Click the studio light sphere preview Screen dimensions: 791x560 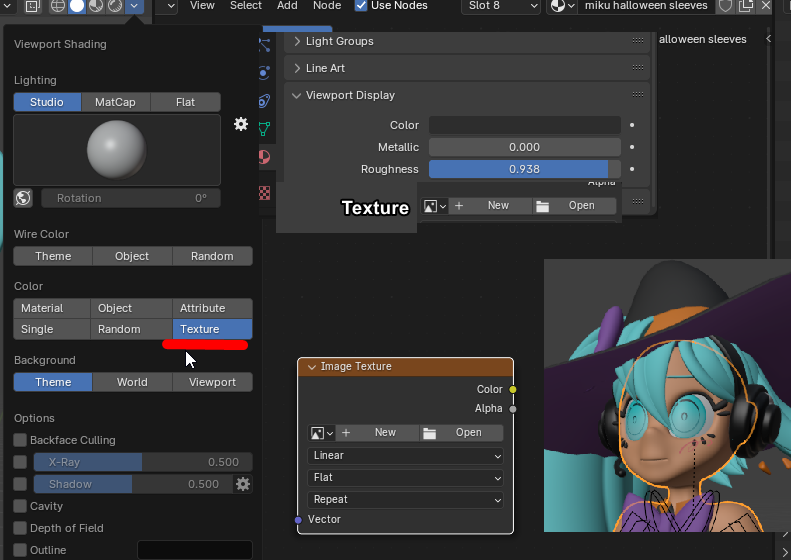click(x=117, y=150)
